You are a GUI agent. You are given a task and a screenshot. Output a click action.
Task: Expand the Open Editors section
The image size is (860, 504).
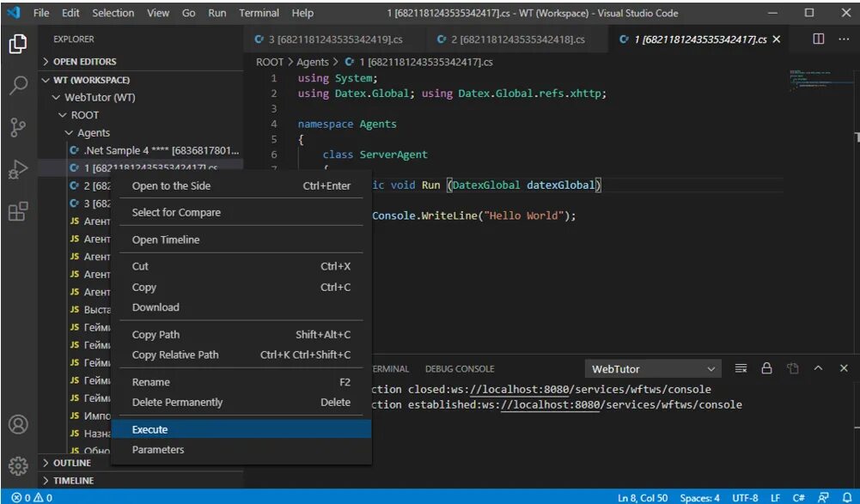tap(142, 62)
